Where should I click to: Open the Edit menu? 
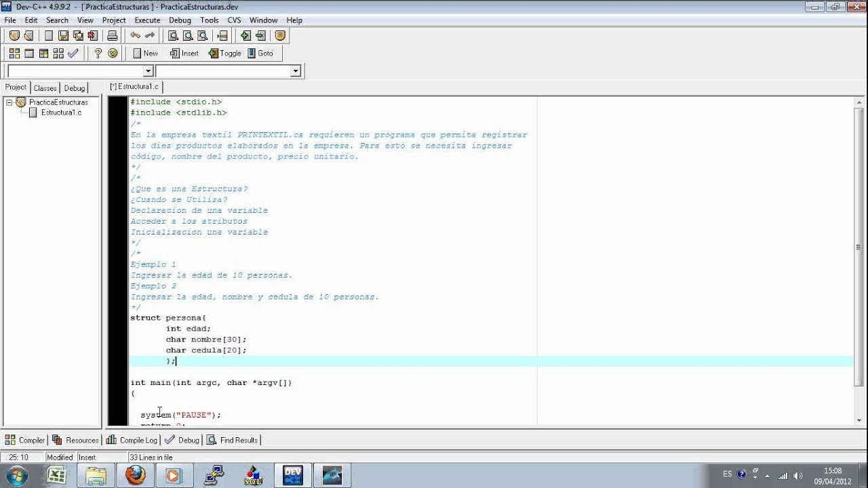click(x=31, y=20)
